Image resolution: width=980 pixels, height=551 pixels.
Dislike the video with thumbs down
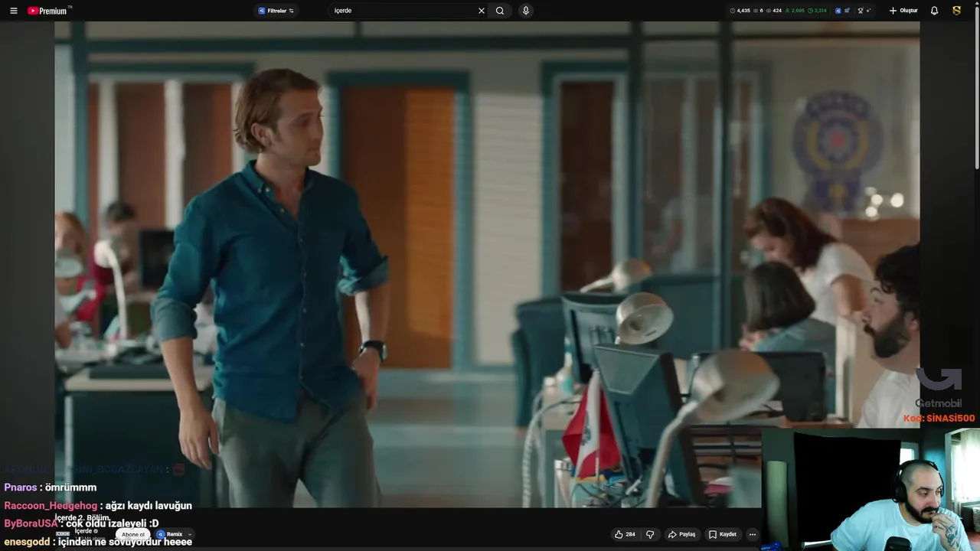click(650, 534)
